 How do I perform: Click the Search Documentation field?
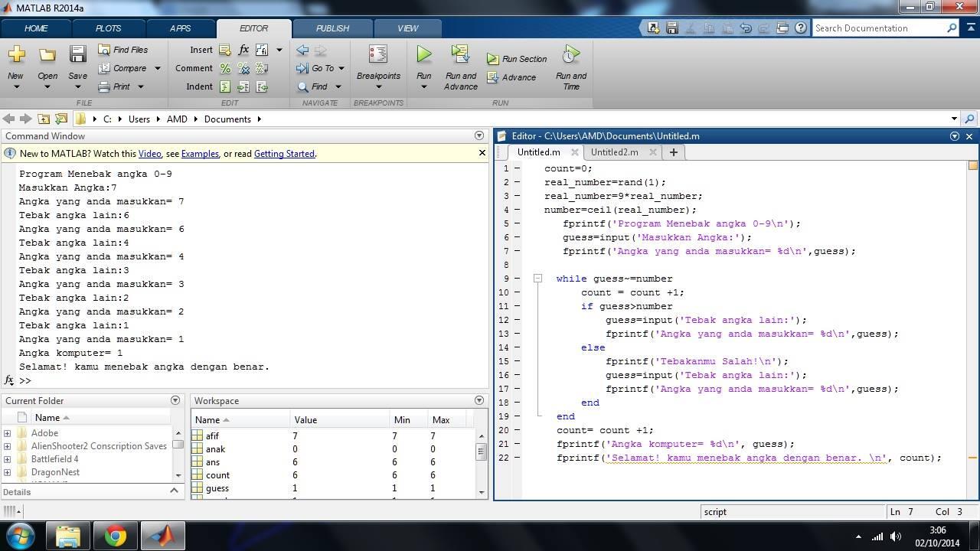(x=879, y=28)
